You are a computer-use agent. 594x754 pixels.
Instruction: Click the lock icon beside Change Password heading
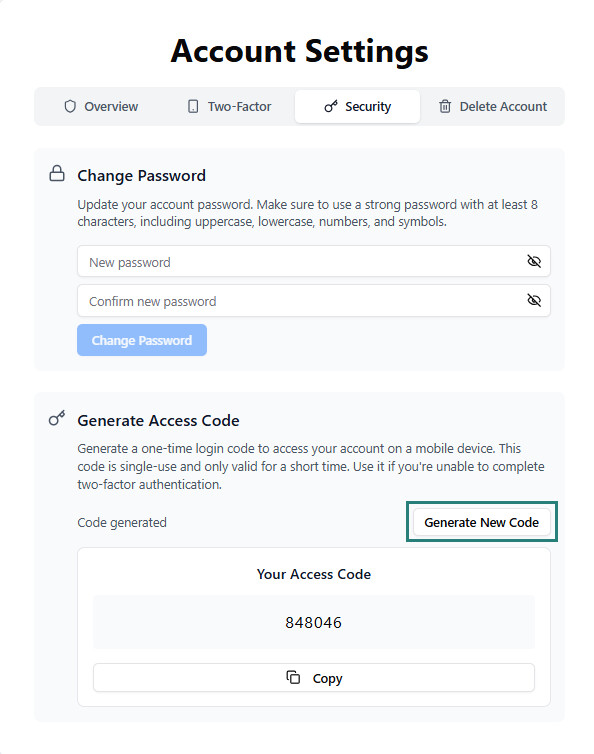coord(57,174)
